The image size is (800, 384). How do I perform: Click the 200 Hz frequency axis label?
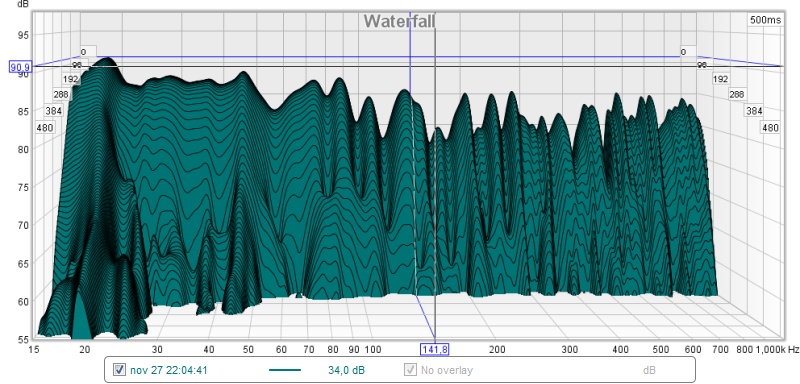click(497, 350)
